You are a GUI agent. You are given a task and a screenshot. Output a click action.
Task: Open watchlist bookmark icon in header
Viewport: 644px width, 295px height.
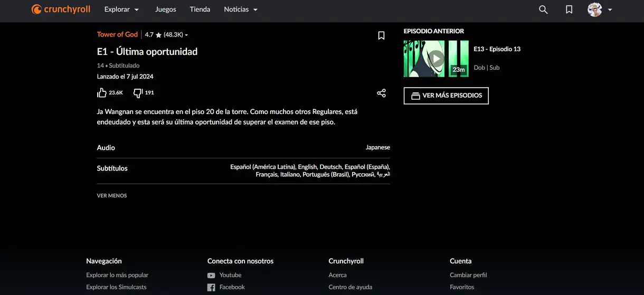coord(569,9)
